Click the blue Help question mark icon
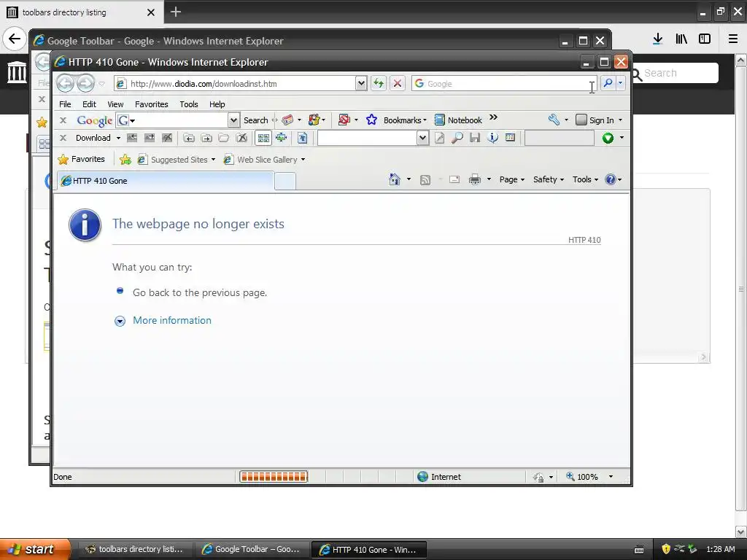Image resolution: width=747 pixels, height=560 pixels. click(611, 179)
